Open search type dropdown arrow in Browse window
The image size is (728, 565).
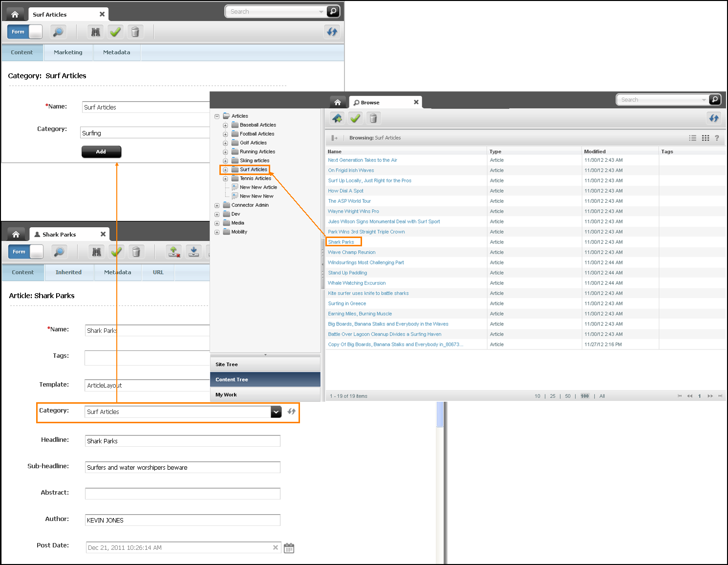(704, 100)
